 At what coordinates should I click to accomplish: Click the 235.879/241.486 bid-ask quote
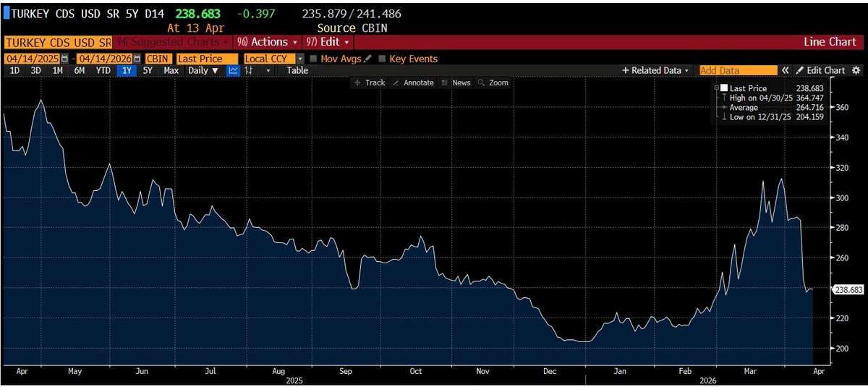tap(352, 14)
